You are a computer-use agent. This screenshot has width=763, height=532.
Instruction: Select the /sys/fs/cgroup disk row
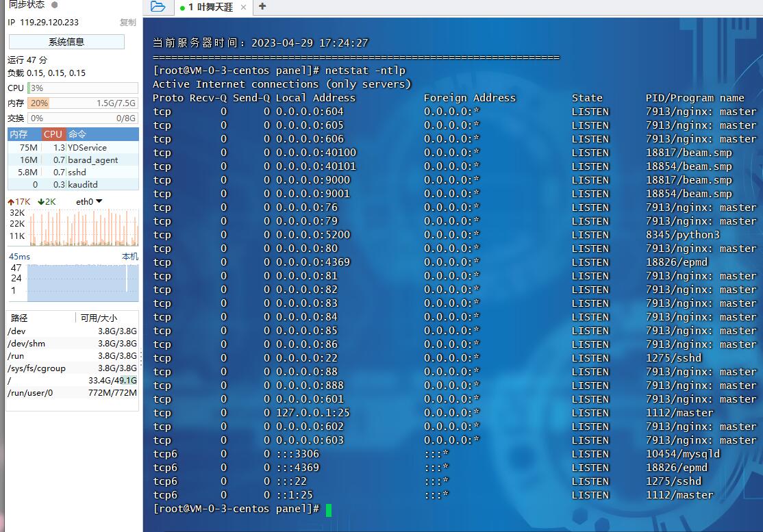coord(73,368)
